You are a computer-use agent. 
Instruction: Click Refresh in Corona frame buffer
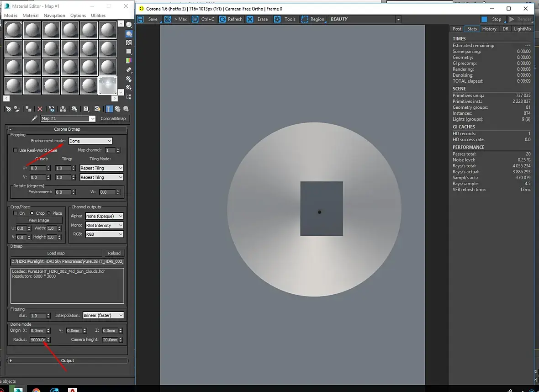click(231, 19)
